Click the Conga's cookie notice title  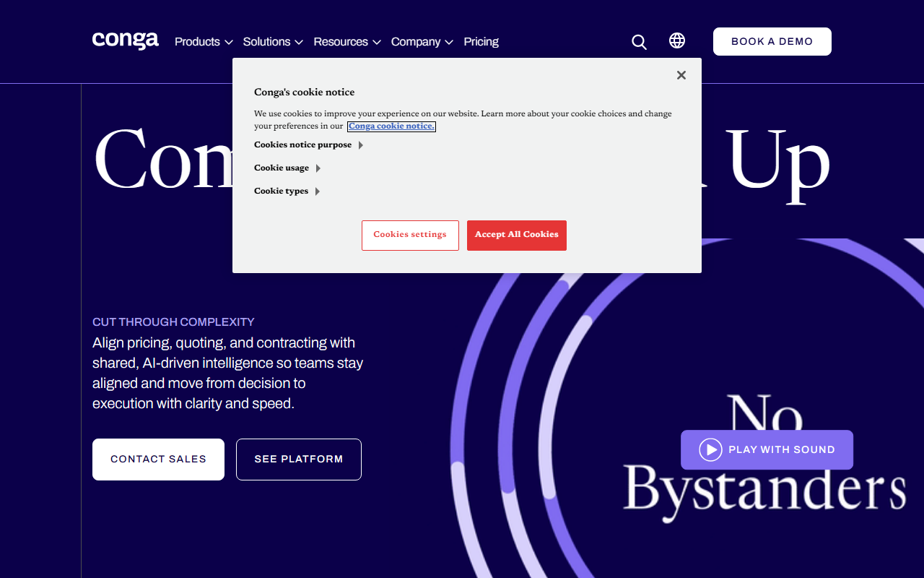[305, 92]
